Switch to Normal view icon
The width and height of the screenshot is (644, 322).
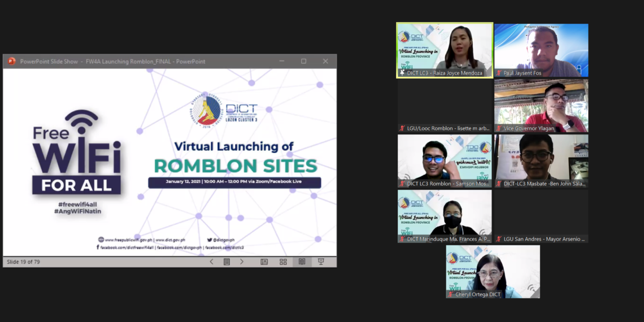coord(264,262)
